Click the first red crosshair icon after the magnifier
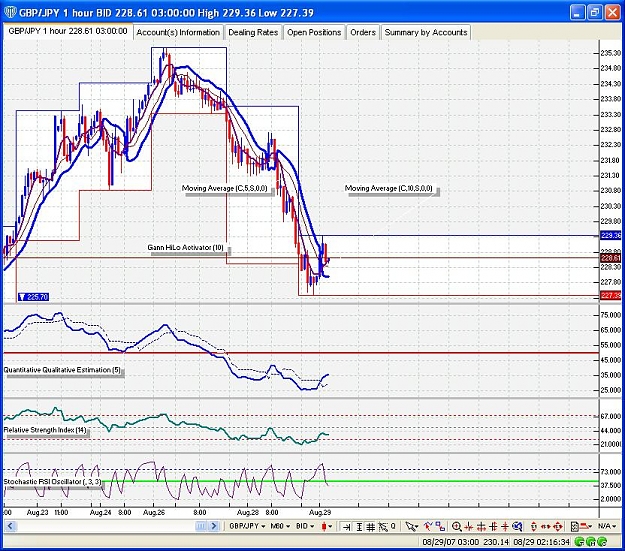Viewport: 625px width, 551px height. pos(468,527)
